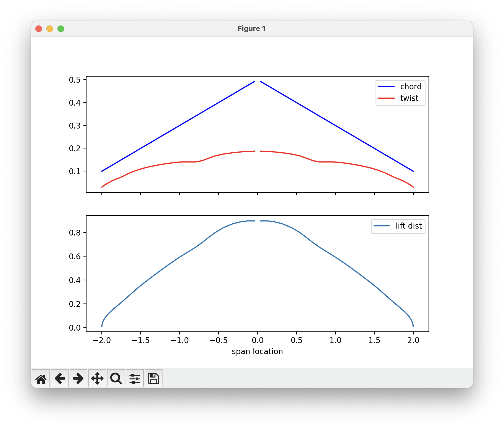
Task: Click the x-axis tick label −0.5
Action: pyautogui.click(x=219, y=340)
